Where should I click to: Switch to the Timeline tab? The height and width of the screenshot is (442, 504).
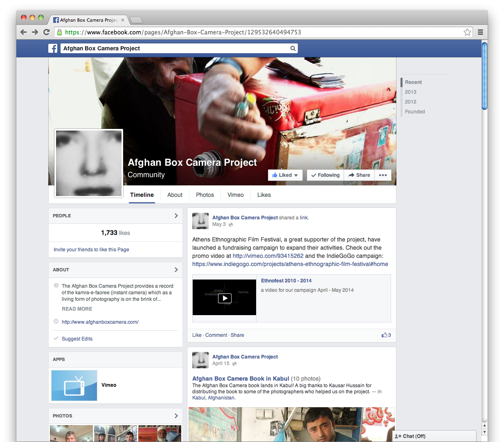click(x=142, y=195)
